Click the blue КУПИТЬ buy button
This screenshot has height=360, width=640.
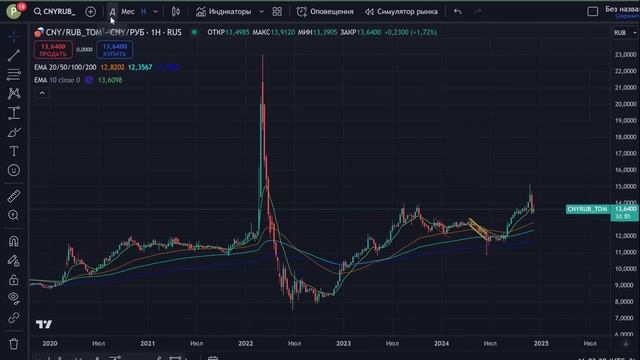[115, 50]
